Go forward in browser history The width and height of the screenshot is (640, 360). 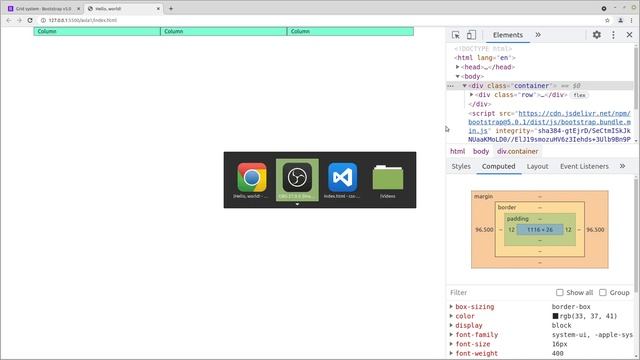(x=19, y=20)
